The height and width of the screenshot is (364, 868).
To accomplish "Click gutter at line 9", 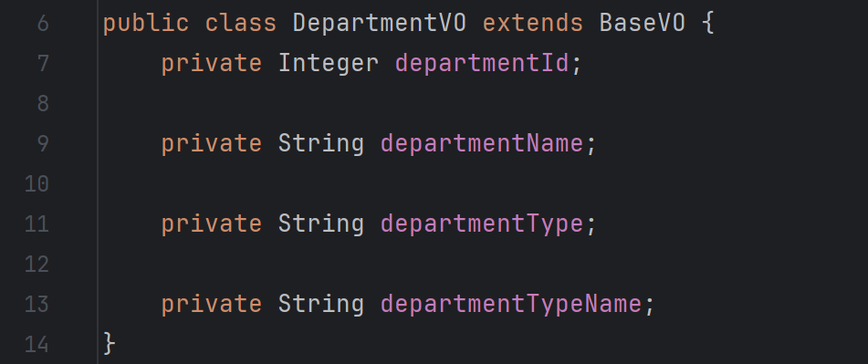I will [x=42, y=144].
